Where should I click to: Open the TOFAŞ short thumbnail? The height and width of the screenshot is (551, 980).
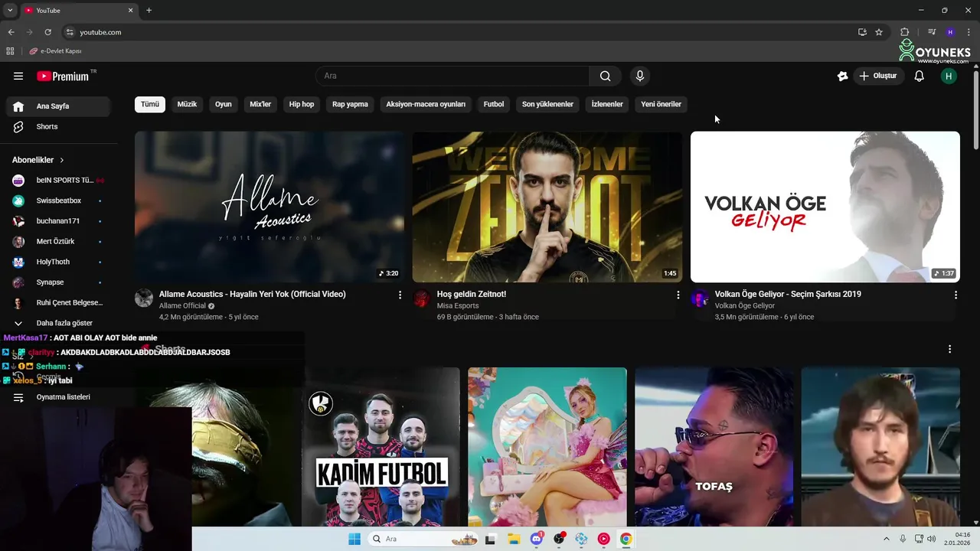click(714, 447)
